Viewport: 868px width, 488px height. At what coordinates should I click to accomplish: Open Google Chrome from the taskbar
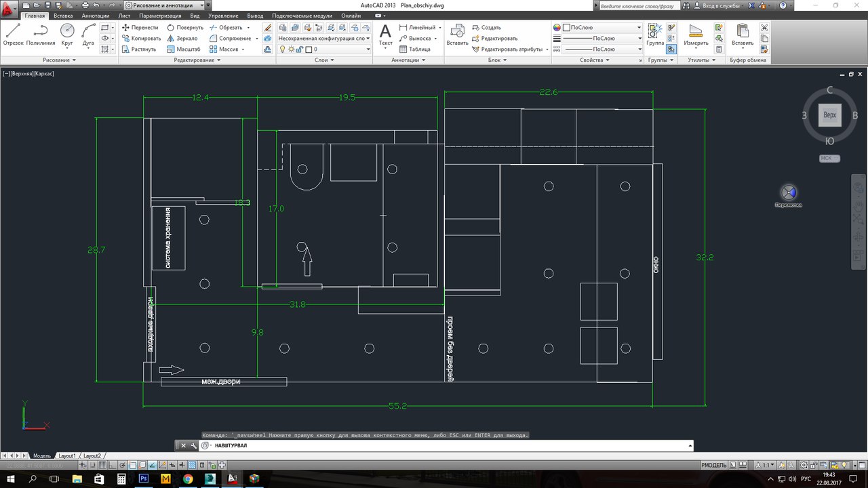(188, 479)
